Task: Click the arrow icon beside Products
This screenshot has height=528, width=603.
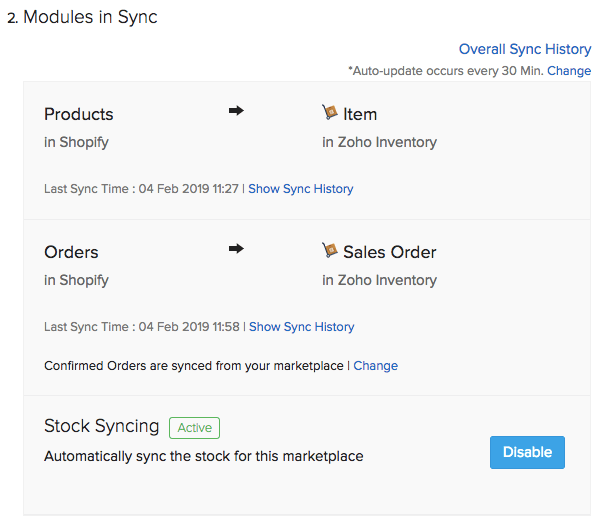Action: [x=236, y=111]
